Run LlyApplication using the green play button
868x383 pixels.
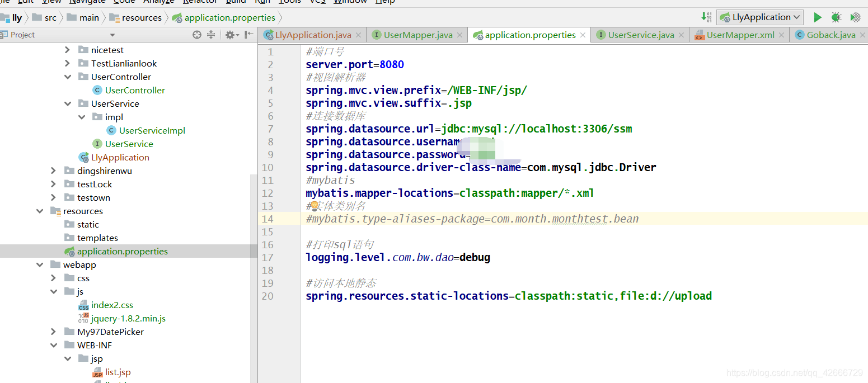(817, 17)
